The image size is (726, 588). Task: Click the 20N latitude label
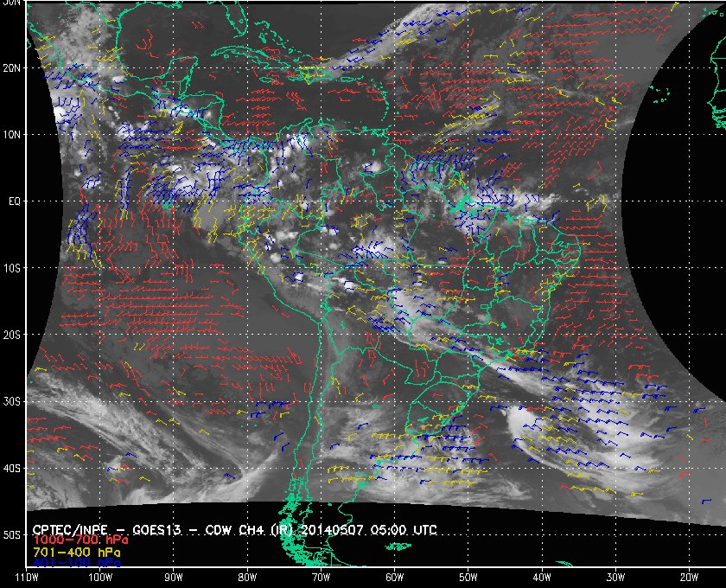pos(11,67)
